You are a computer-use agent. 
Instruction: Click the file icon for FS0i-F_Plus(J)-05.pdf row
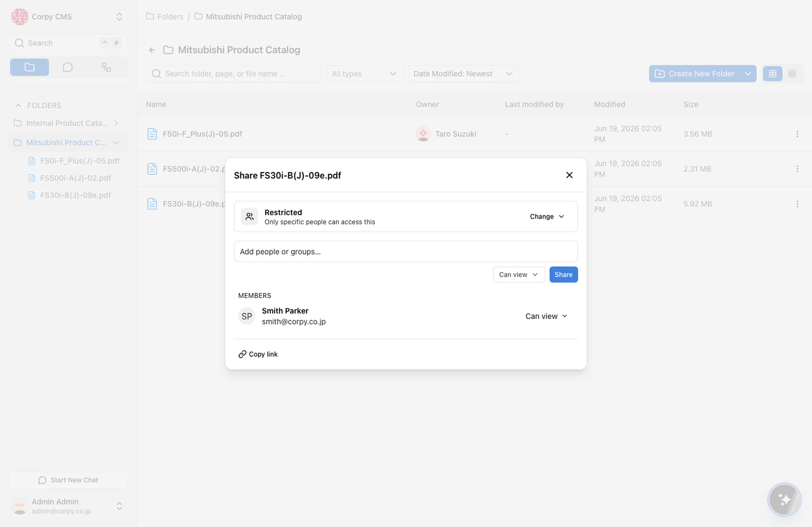[x=152, y=134]
